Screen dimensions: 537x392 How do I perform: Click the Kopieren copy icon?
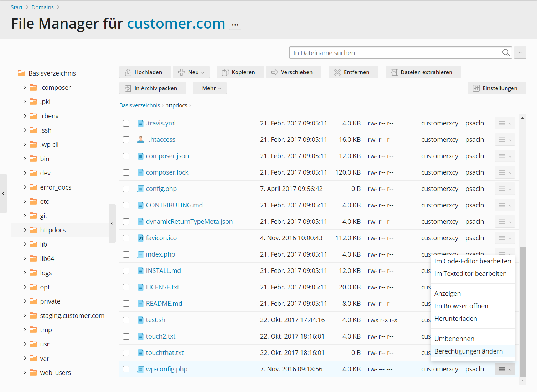(x=226, y=72)
